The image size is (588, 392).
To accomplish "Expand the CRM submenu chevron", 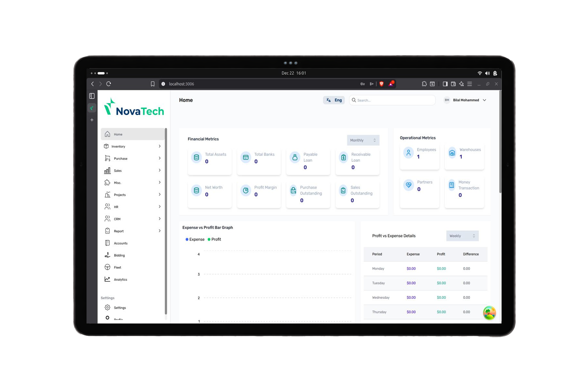I will click(160, 219).
